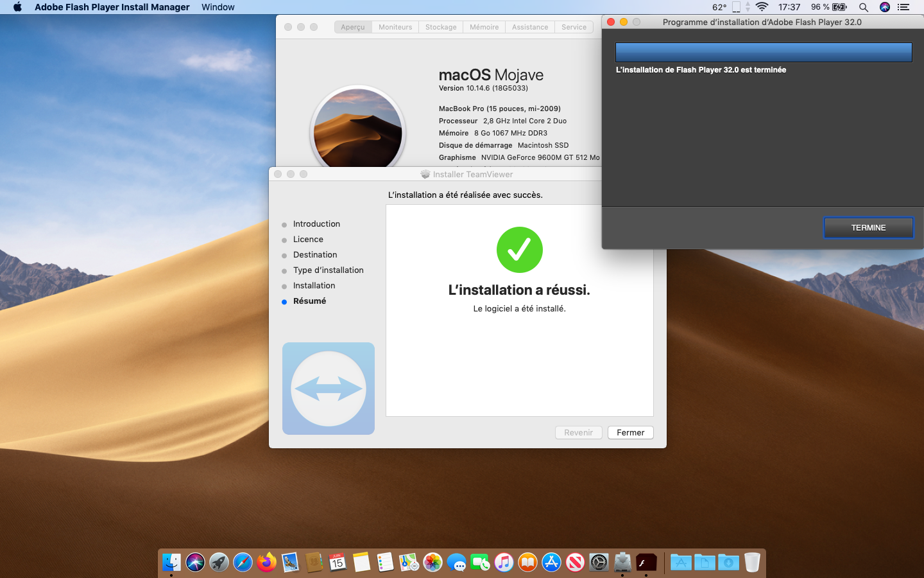Open Maps icon in the Dock
This screenshot has height=578, width=924.
(409, 563)
